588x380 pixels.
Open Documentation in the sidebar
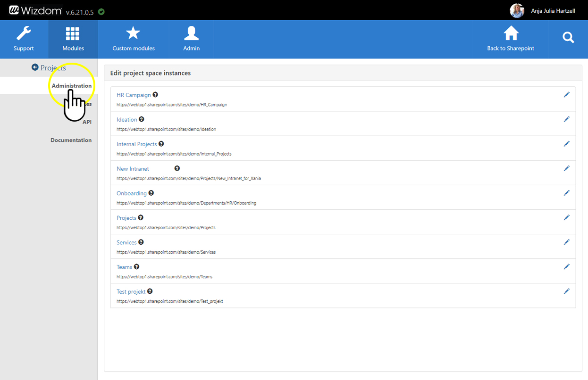click(x=71, y=140)
